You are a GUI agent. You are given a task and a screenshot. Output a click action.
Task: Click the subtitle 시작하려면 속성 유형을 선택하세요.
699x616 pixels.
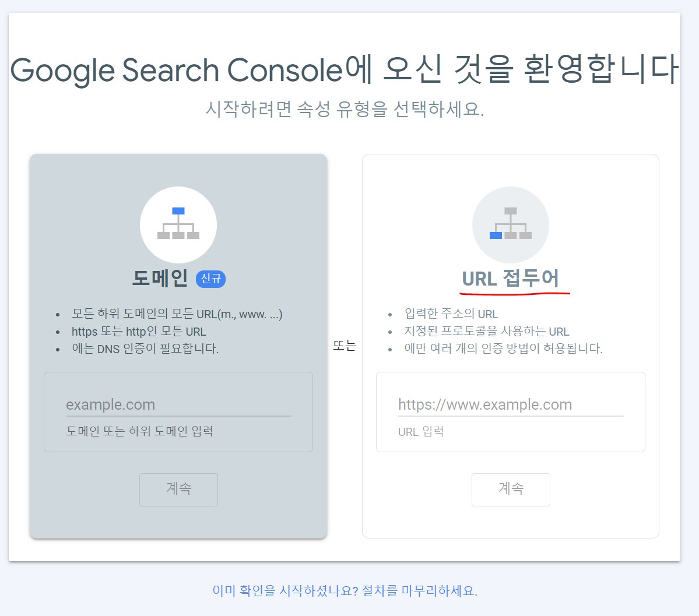point(345,109)
